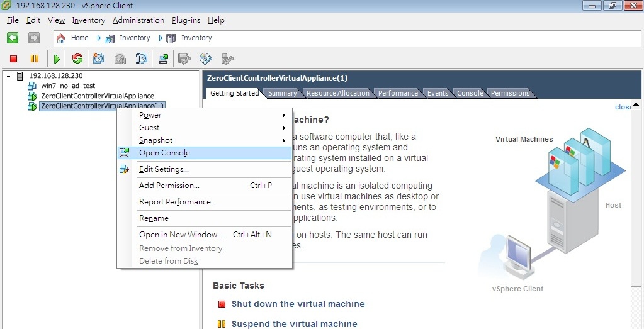The image size is (644, 329).
Task: Expand the Power submenu
Action: 283,116
